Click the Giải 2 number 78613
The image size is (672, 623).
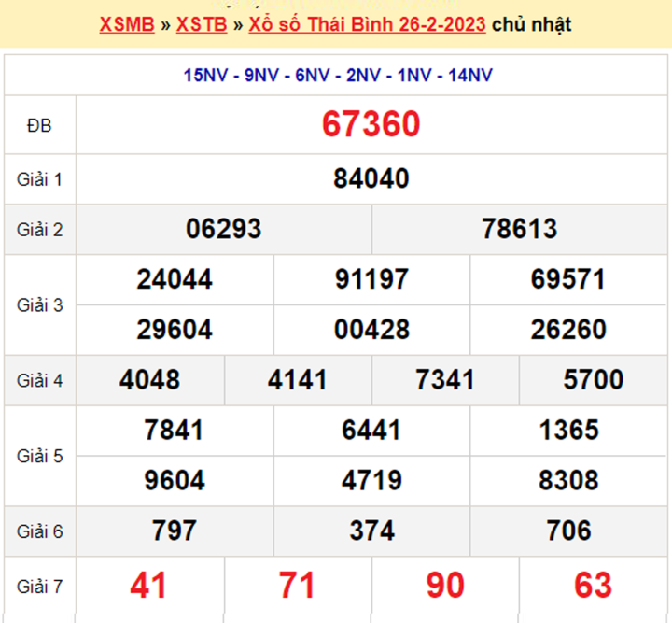point(520,229)
